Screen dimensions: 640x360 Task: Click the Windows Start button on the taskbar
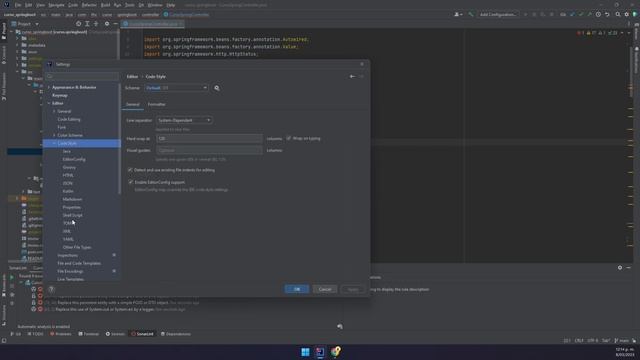[x=305, y=352]
